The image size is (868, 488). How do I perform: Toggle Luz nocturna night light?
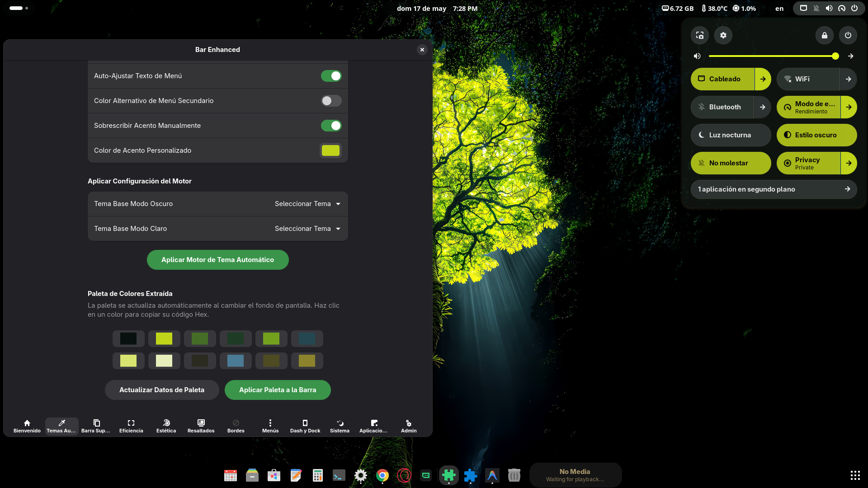pyautogui.click(x=731, y=135)
